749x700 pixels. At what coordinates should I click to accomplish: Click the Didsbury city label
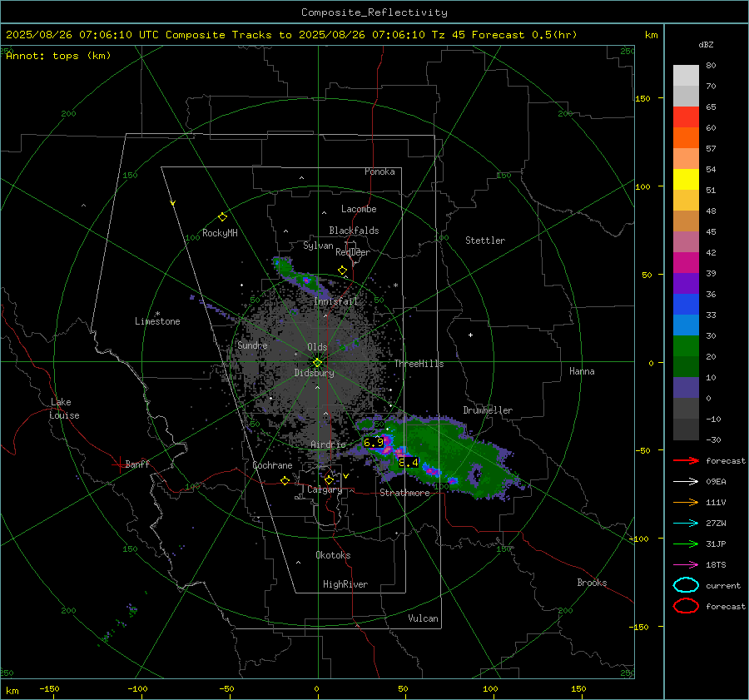[314, 373]
